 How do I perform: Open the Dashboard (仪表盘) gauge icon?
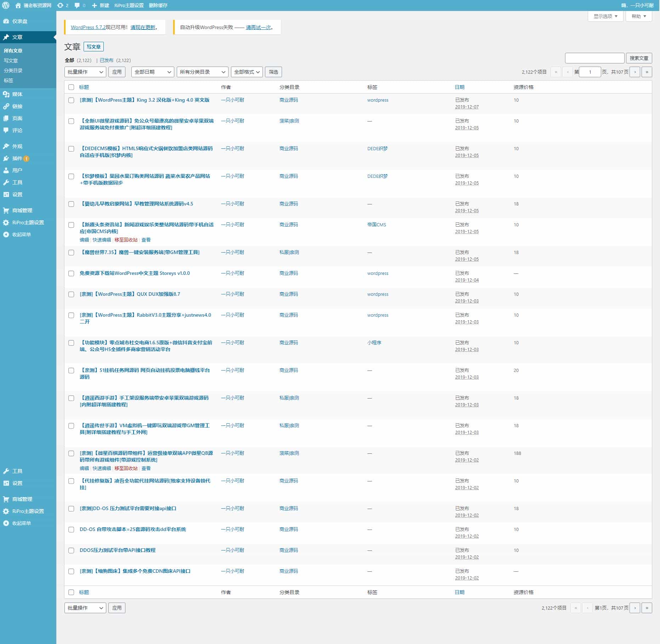pyautogui.click(x=6, y=21)
